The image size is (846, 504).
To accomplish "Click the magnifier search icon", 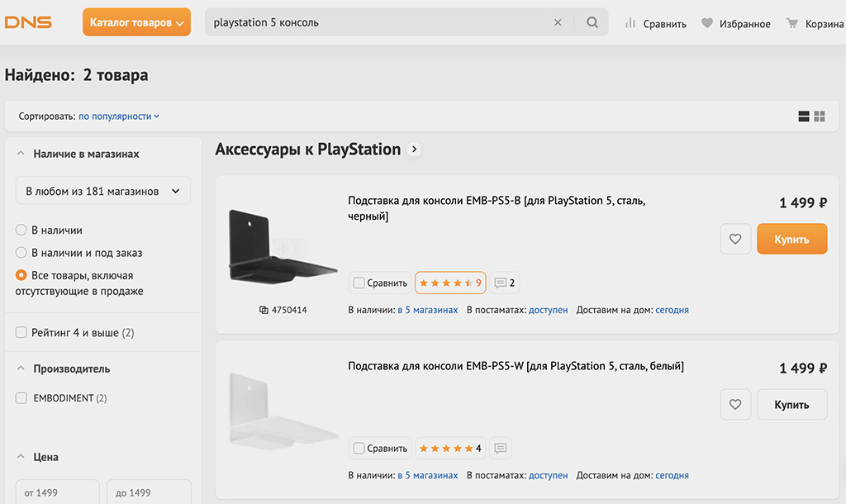I will (592, 22).
